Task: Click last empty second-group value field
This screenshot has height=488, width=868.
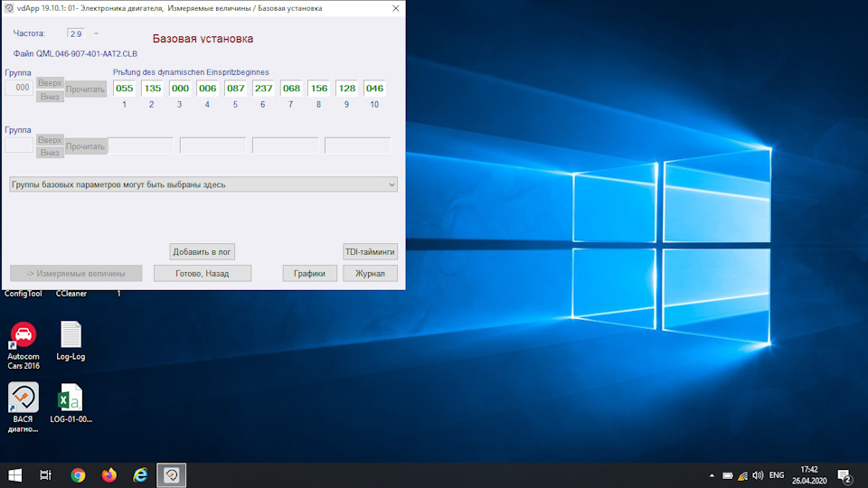Action: (358, 145)
